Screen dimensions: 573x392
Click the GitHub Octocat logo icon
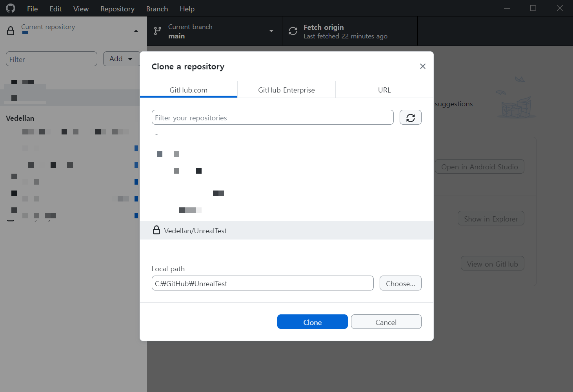tap(11, 8)
